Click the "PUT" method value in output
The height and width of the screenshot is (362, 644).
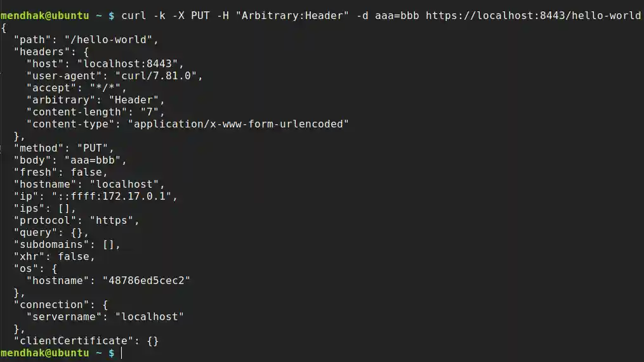98,148
